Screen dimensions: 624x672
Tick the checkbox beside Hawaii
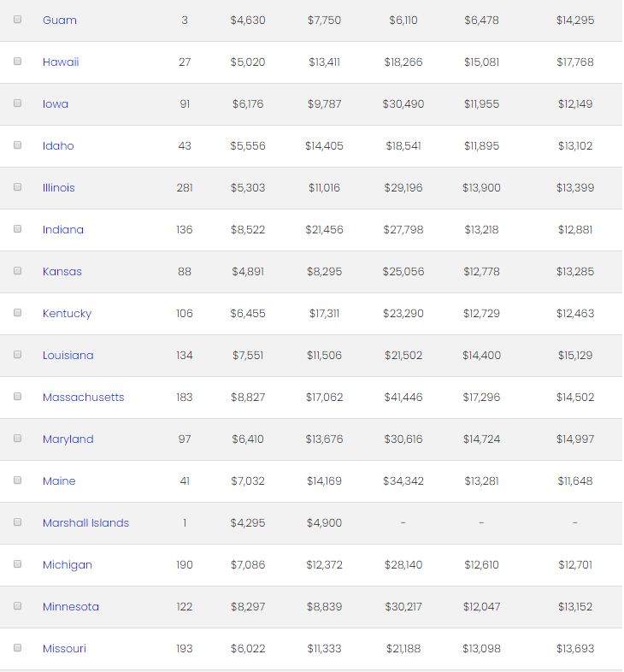[x=17, y=61]
